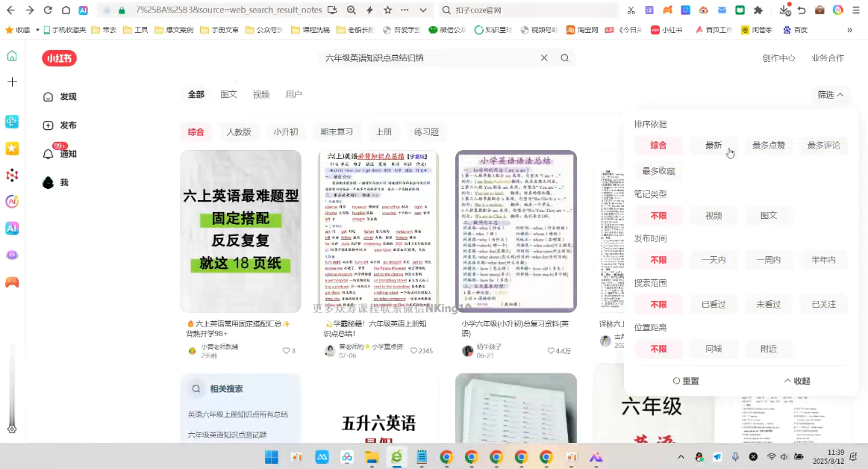Screen dimensions: 868x469
Task: Click 收起 to collapse filter panel
Action: [x=796, y=381]
